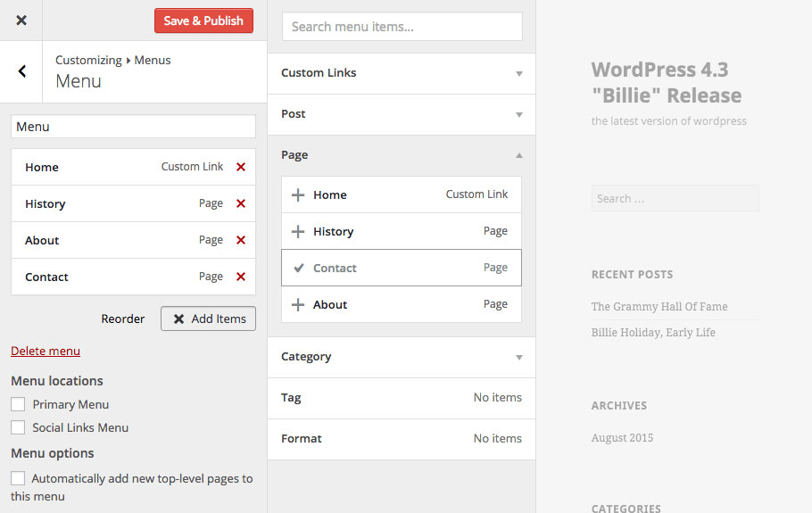Add the History page using plus icon
812x513 pixels.
298,231
